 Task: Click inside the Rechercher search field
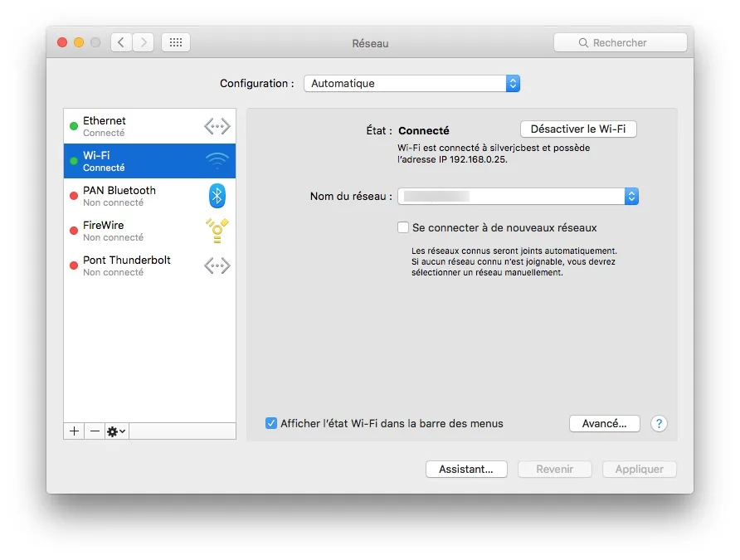(x=621, y=41)
